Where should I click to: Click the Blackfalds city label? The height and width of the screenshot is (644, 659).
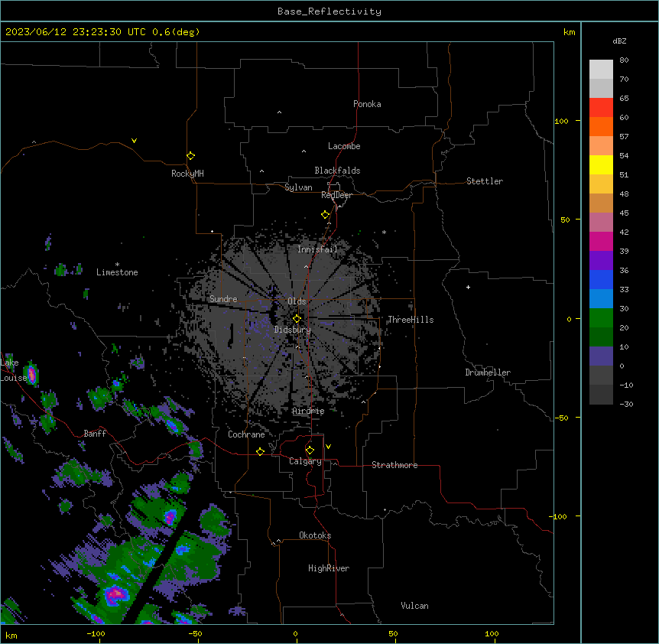point(337,171)
